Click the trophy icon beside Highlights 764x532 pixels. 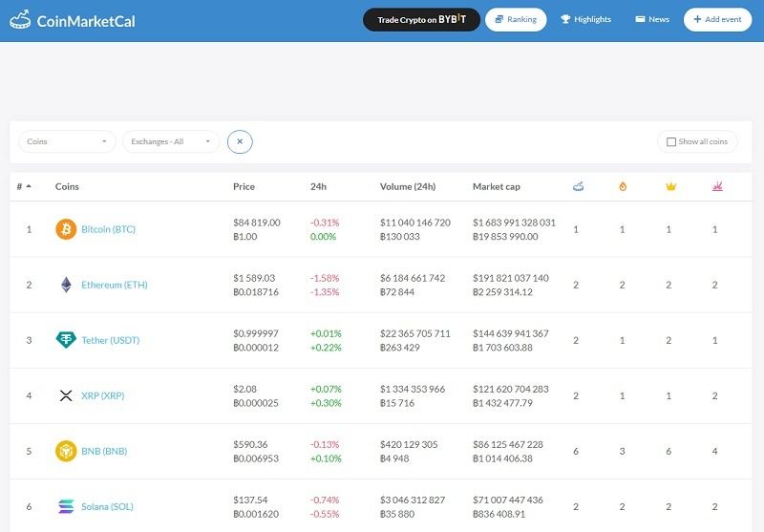click(565, 19)
